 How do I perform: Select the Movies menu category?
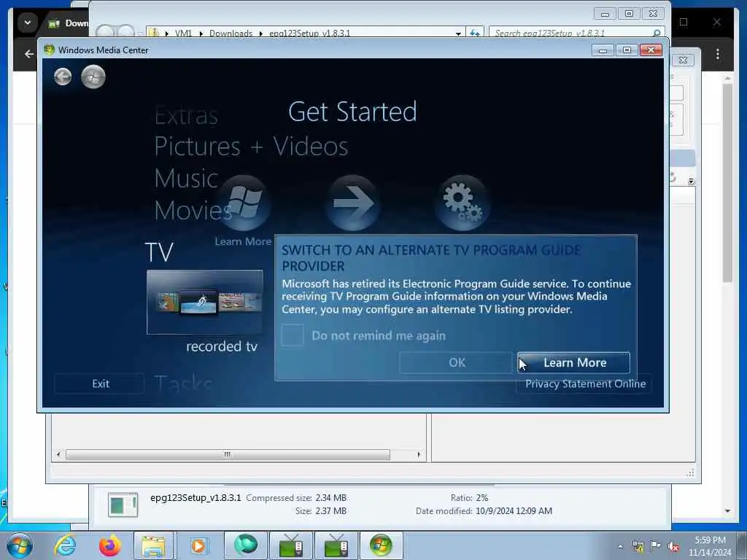point(193,211)
